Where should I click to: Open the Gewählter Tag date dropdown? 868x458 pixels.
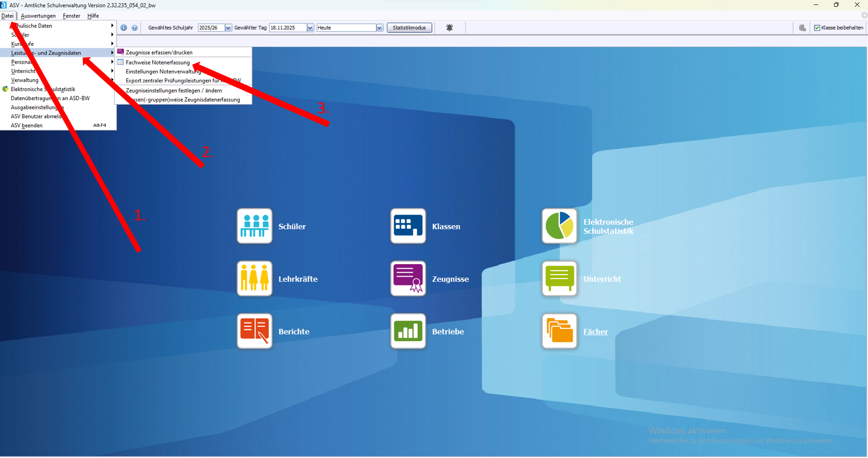[x=310, y=28]
